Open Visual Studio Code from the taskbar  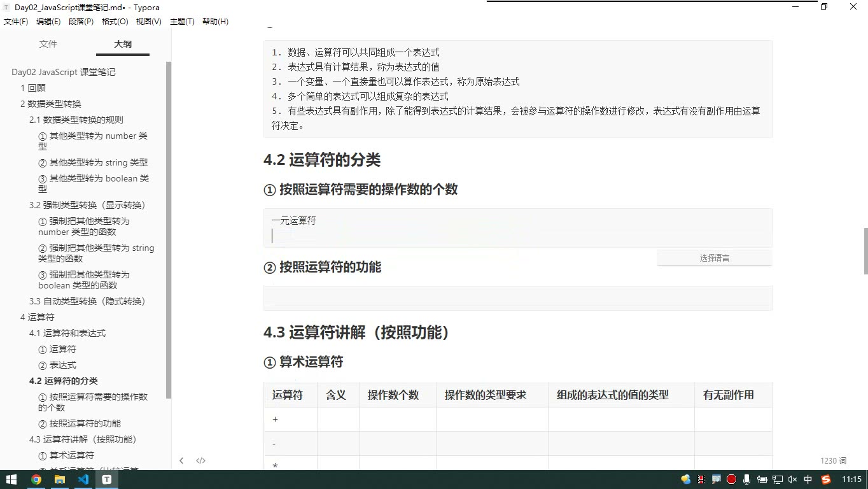pos(83,479)
